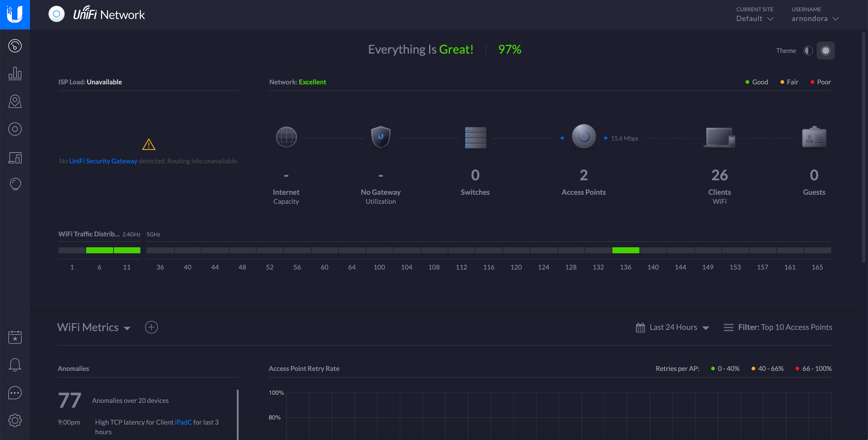Image resolution: width=868 pixels, height=440 pixels.
Task: Open the Map page in the sidebar
Action: pos(15,101)
